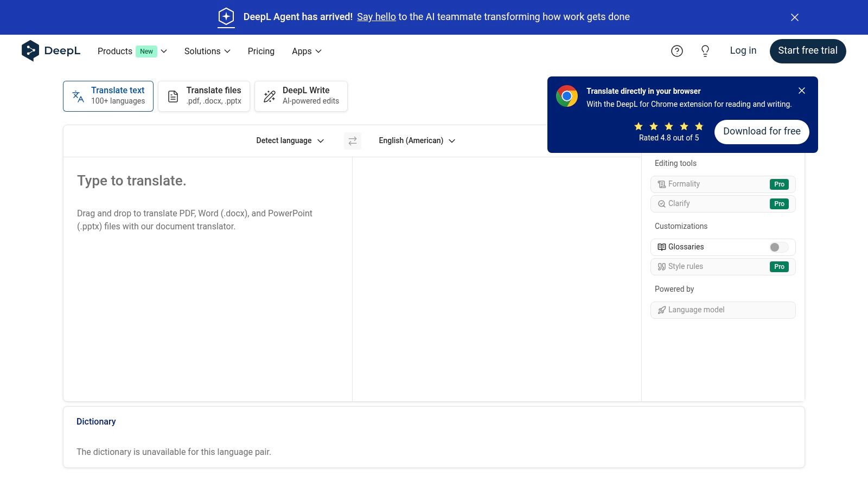Open the Formality Pro editing tool

pos(723,184)
